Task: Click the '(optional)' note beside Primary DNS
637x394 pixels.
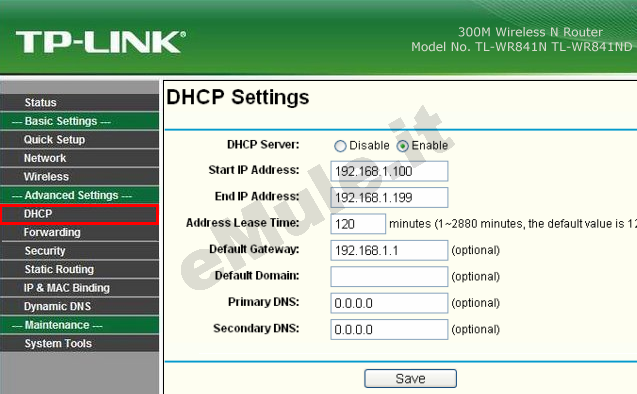Action: tap(475, 303)
